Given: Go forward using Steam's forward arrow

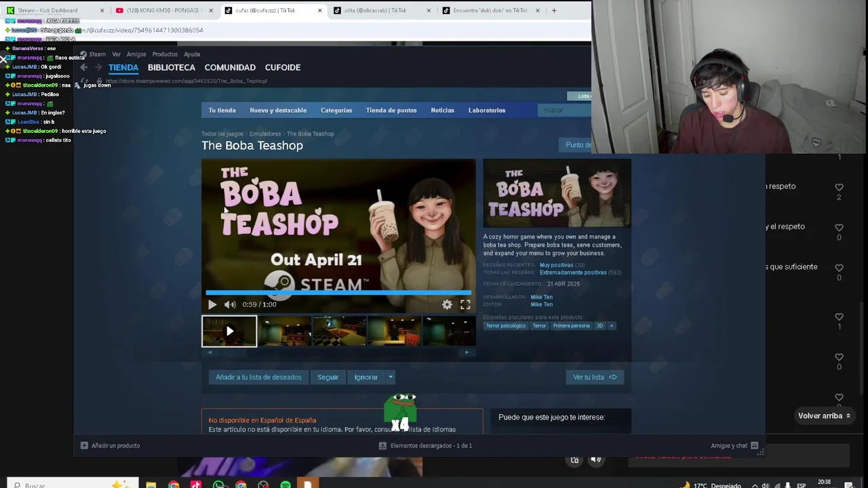Looking at the screenshot, I should 98,67.
